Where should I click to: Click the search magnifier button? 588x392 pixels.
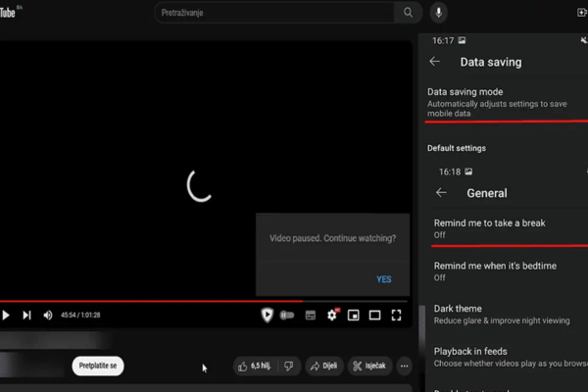(x=408, y=13)
